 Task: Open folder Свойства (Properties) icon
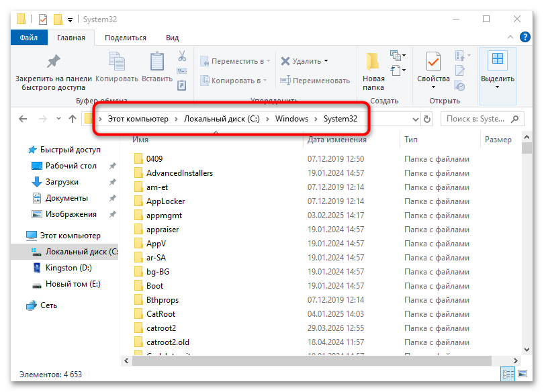[433, 62]
